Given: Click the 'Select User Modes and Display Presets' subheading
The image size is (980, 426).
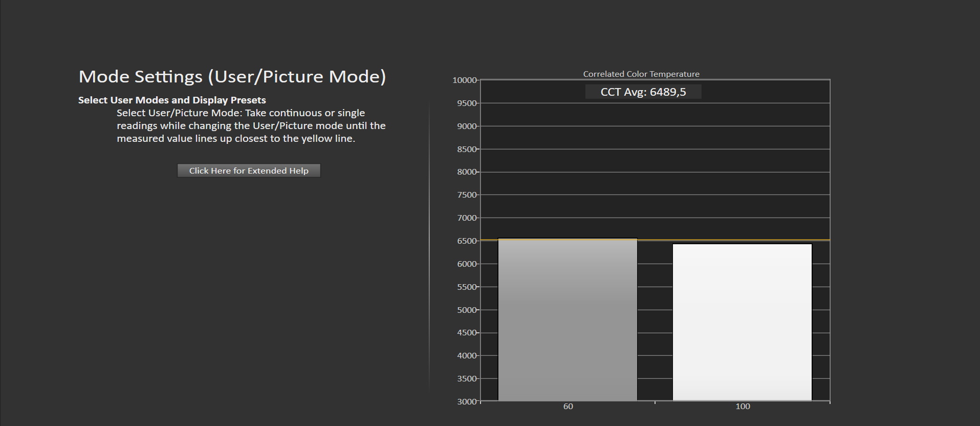Looking at the screenshot, I should click(172, 100).
